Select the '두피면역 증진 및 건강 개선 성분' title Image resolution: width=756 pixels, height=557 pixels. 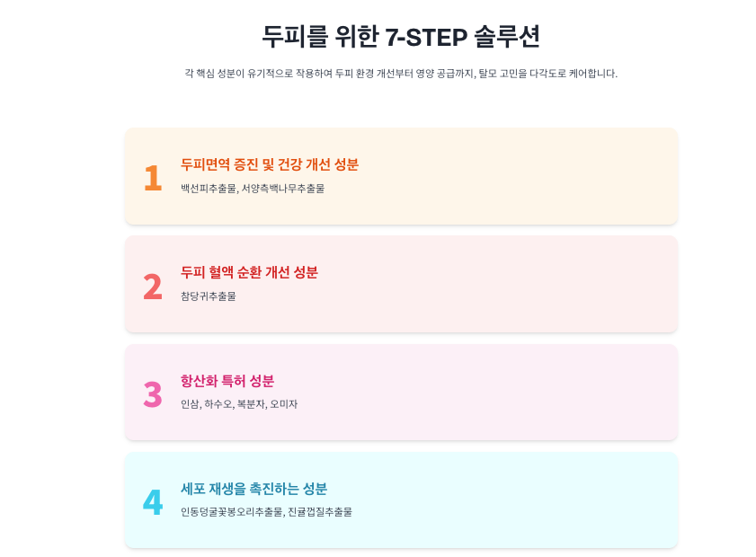(270, 164)
